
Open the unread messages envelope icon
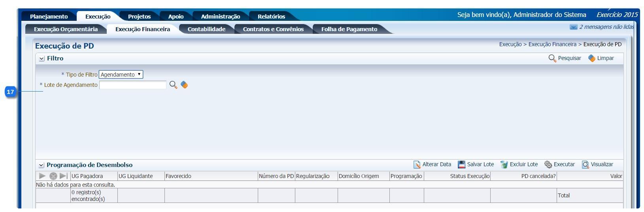pyautogui.click(x=573, y=27)
